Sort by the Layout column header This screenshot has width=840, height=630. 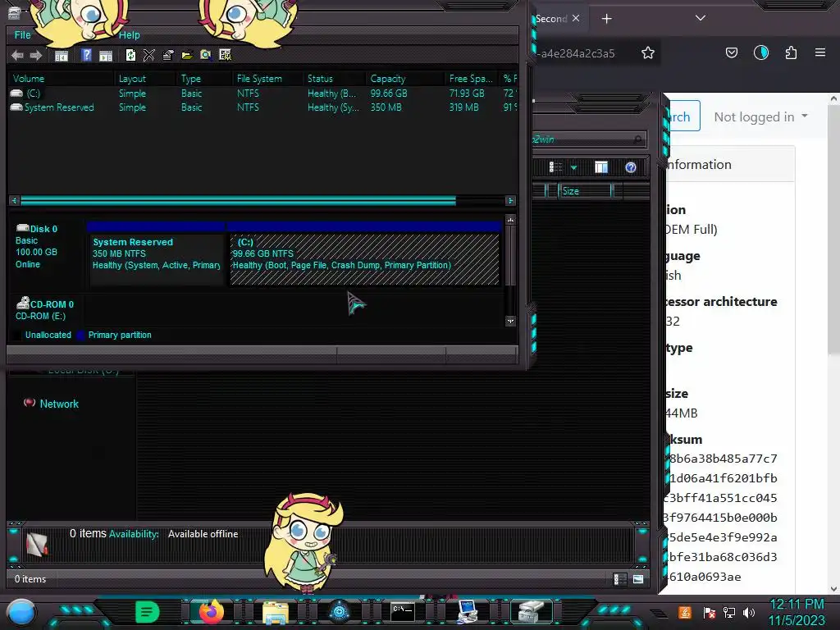(x=145, y=78)
